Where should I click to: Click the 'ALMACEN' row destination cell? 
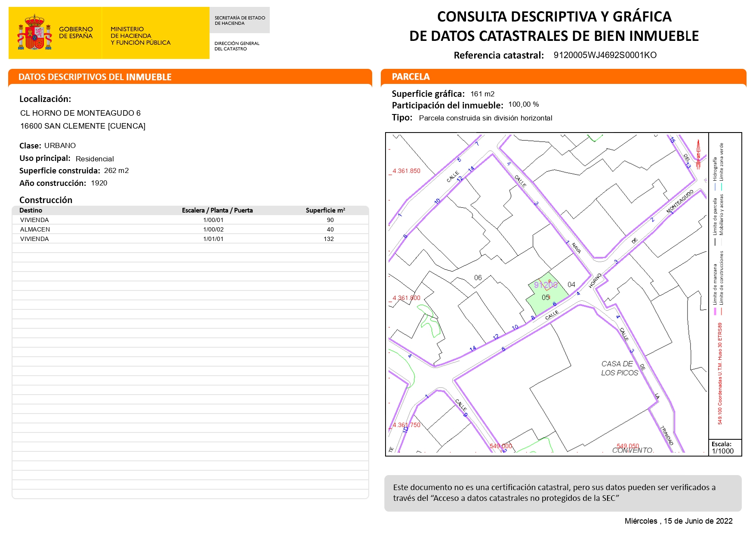pyautogui.click(x=35, y=229)
